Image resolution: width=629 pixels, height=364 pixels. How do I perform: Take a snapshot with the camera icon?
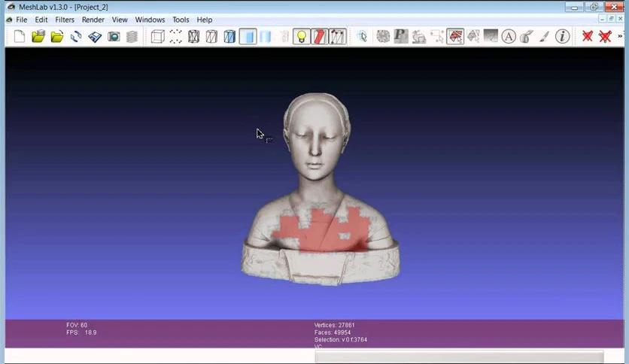click(114, 37)
